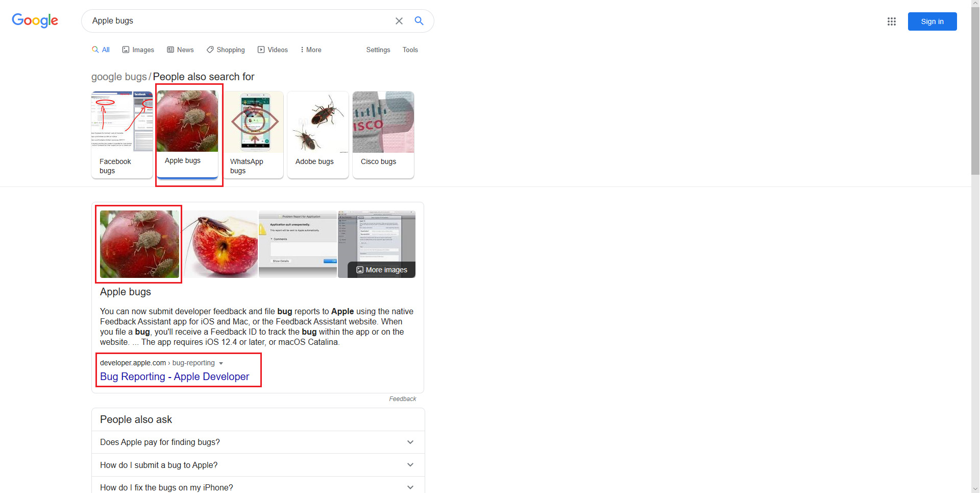Screen dimensions: 980x493
Task: Open the Problem Report dialog image
Action: click(x=298, y=244)
